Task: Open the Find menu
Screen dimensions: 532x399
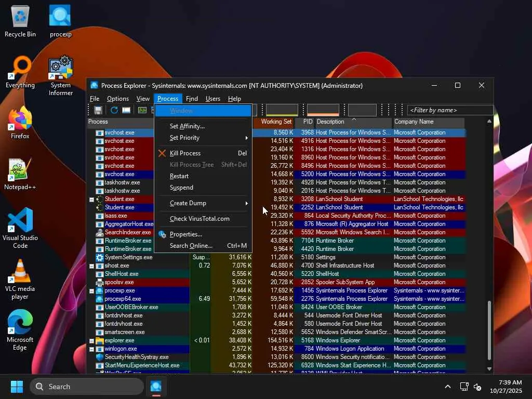Action: coord(192,98)
